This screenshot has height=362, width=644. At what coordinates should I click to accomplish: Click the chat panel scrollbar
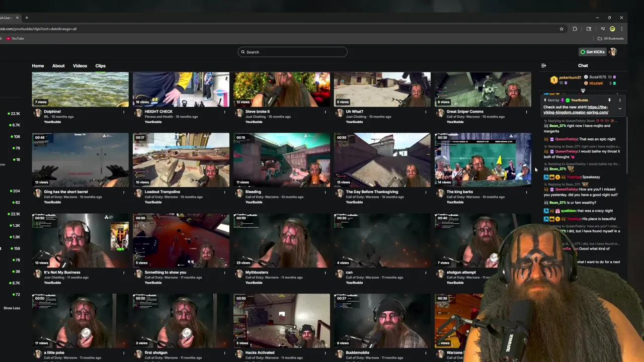pyautogui.click(x=627, y=146)
